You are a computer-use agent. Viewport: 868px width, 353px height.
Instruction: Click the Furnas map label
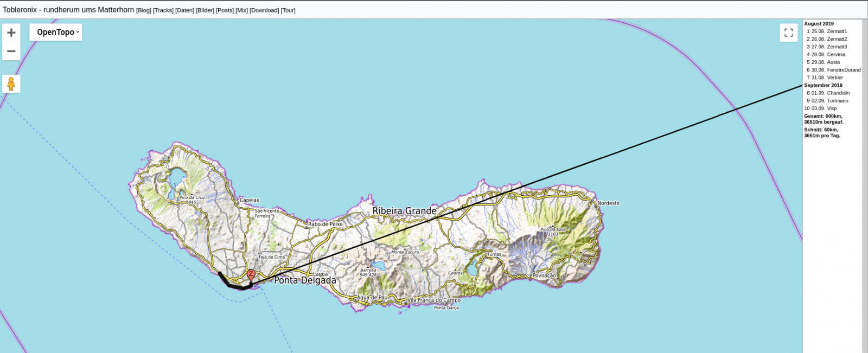click(494, 254)
